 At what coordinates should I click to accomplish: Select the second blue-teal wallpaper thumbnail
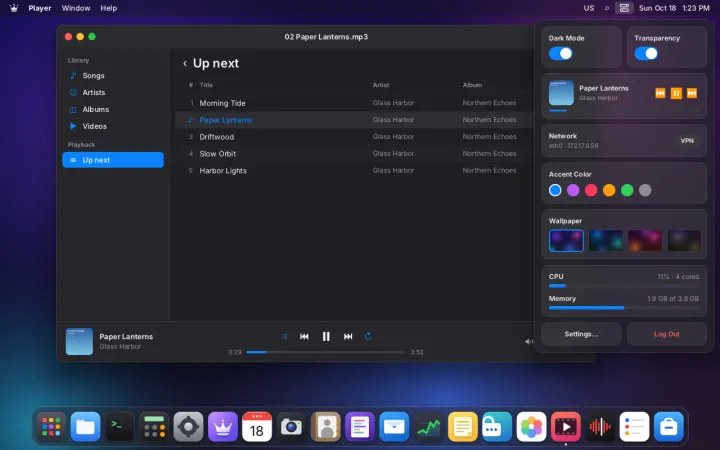tap(606, 241)
